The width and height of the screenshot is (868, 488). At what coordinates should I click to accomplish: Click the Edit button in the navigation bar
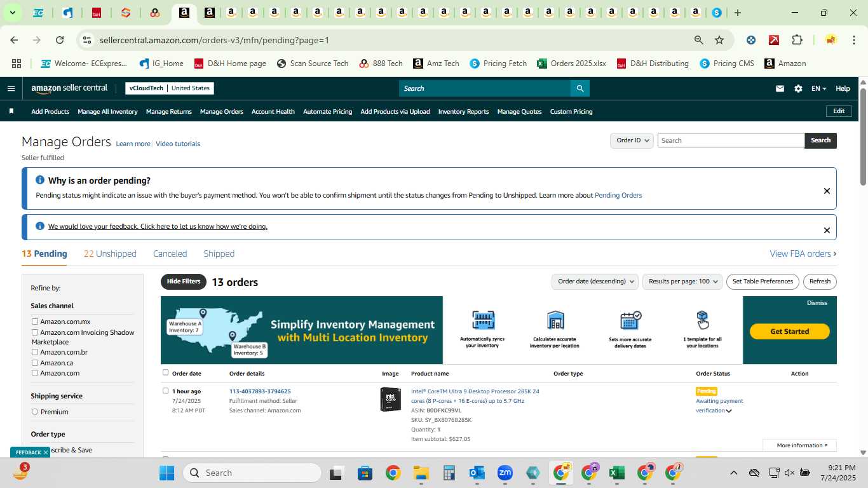click(839, 111)
